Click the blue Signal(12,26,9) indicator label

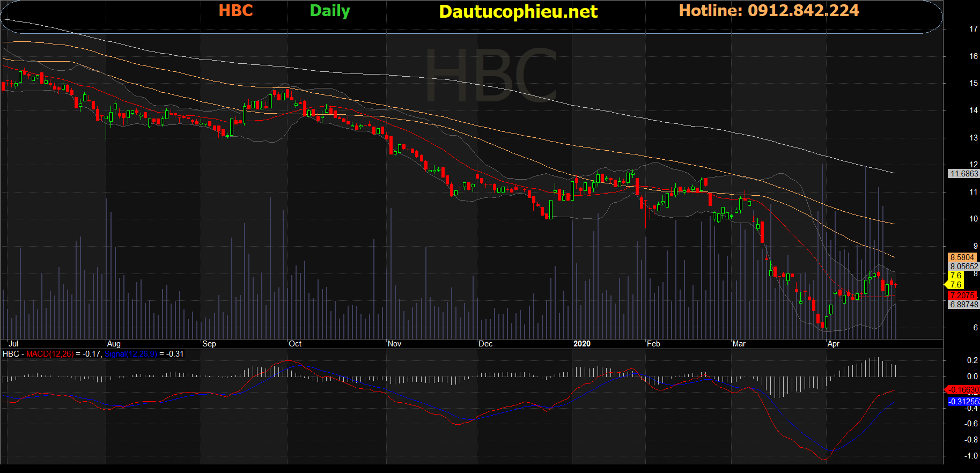[130, 354]
